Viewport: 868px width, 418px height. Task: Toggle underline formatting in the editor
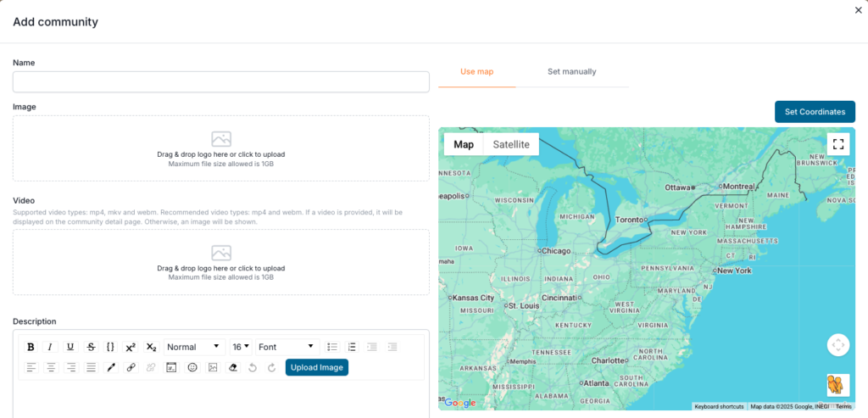pyautogui.click(x=70, y=347)
